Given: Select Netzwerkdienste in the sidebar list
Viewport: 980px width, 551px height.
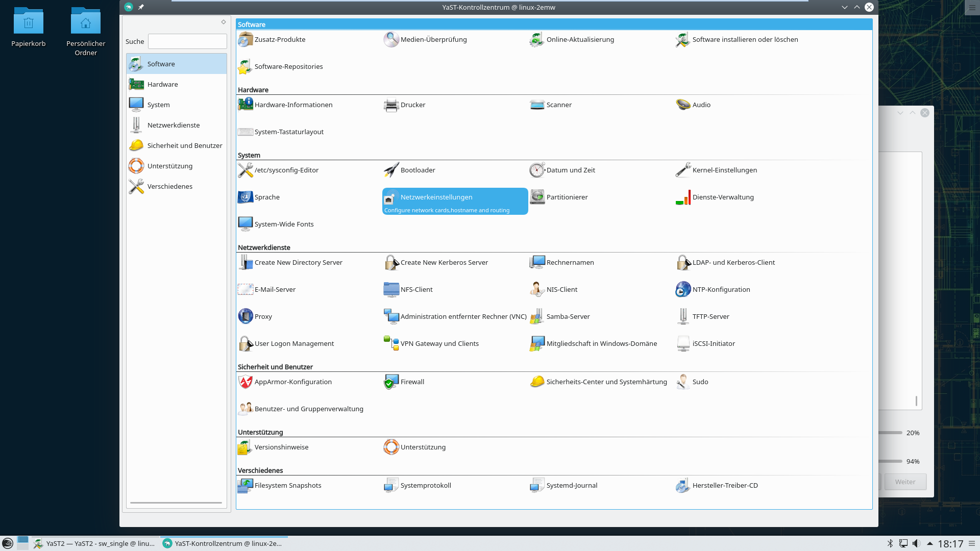Looking at the screenshot, I should coord(174,125).
